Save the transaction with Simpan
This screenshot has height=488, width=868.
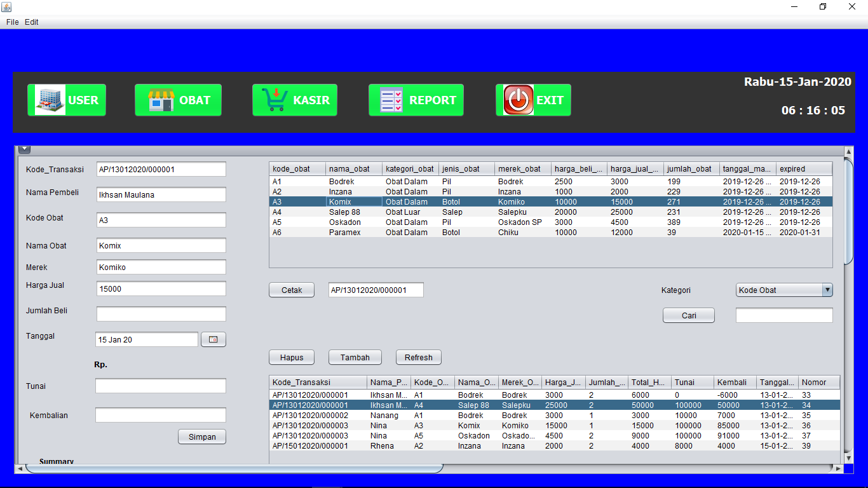coord(201,437)
